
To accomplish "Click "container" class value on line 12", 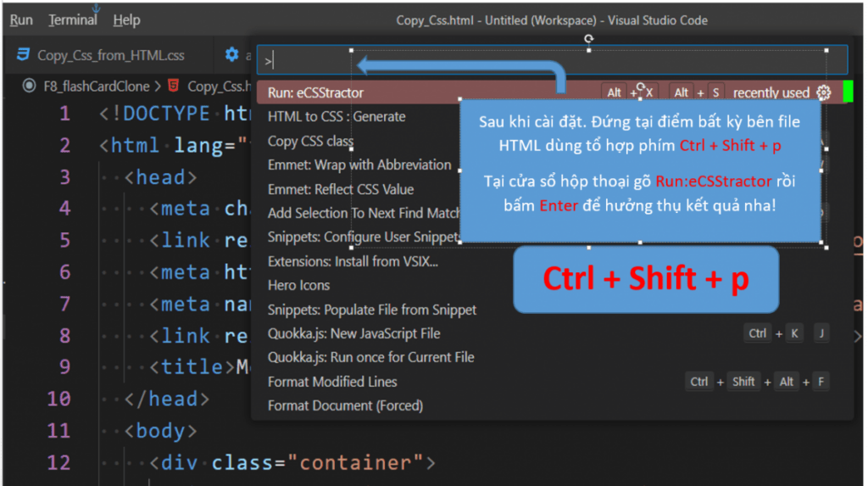I will [x=355, y=463].
